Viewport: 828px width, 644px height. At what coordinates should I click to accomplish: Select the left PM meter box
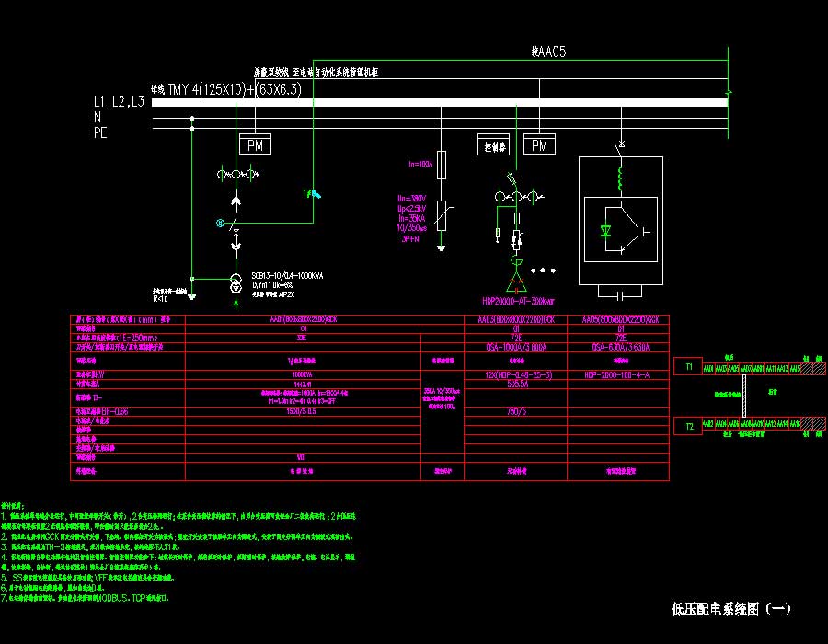point(255,144)
